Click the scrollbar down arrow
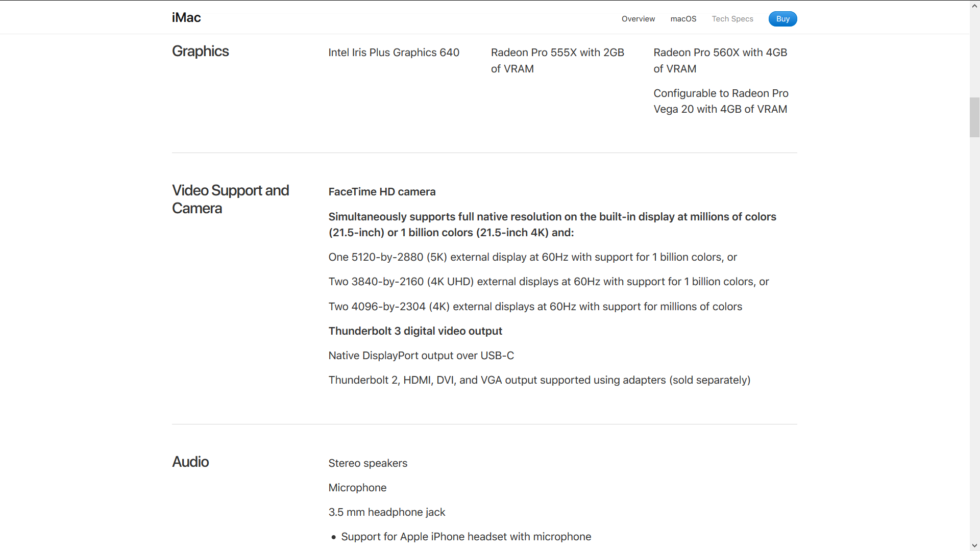 [x=975, y=546]
